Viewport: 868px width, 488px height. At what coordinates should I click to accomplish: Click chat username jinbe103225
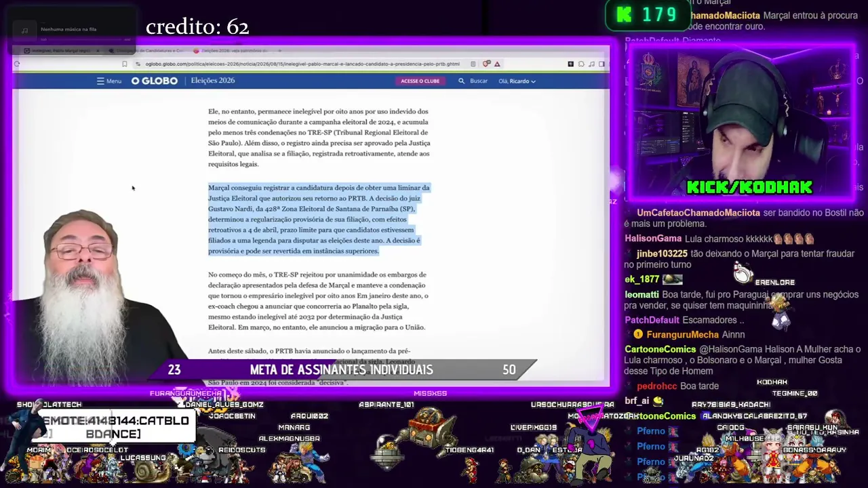tap(662, 253)
